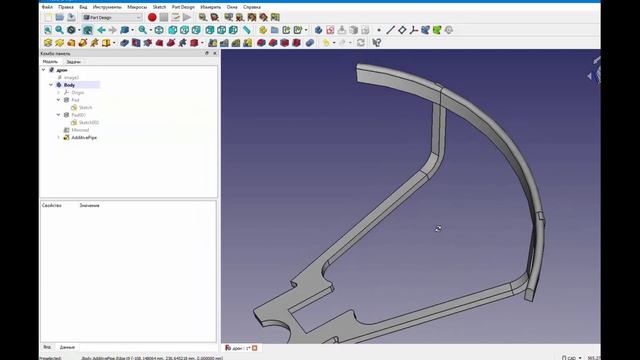Click the grey Stop macro square
This screenshot has width=640, height=360.
[x=164, y=18]
